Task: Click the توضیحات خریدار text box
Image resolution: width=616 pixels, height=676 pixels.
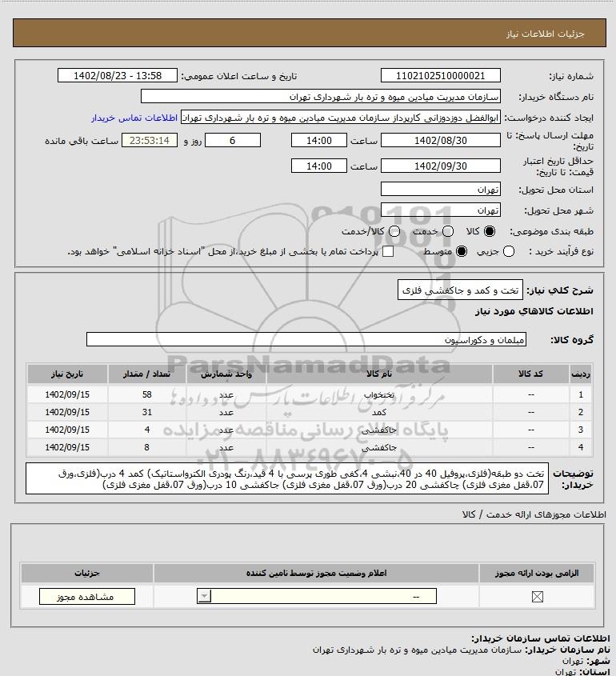Action: pos(287,478)
